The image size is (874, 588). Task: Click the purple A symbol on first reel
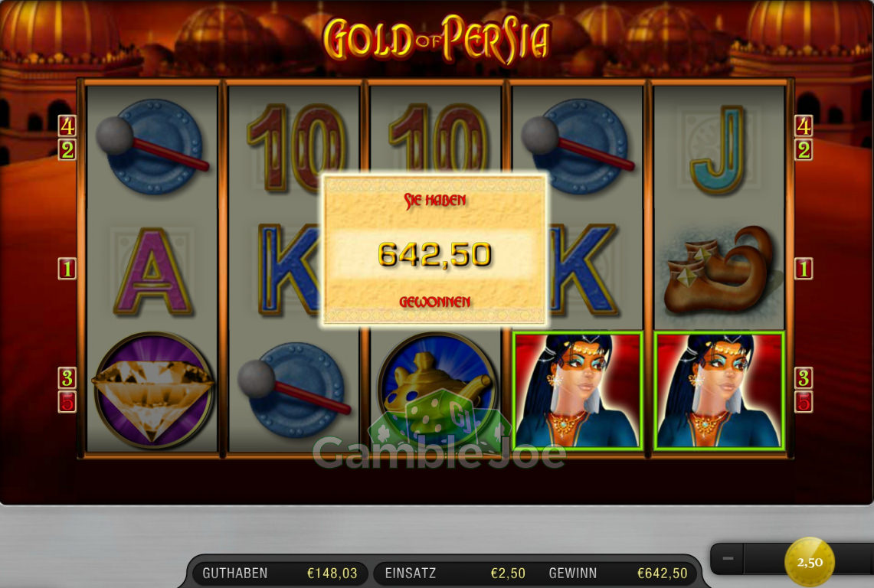pos(153,272)
